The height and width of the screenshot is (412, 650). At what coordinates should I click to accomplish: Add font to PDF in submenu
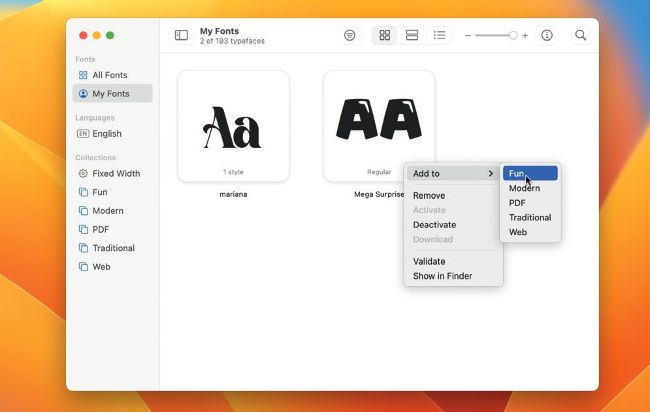pyautogui.click(x=530, y=203)
